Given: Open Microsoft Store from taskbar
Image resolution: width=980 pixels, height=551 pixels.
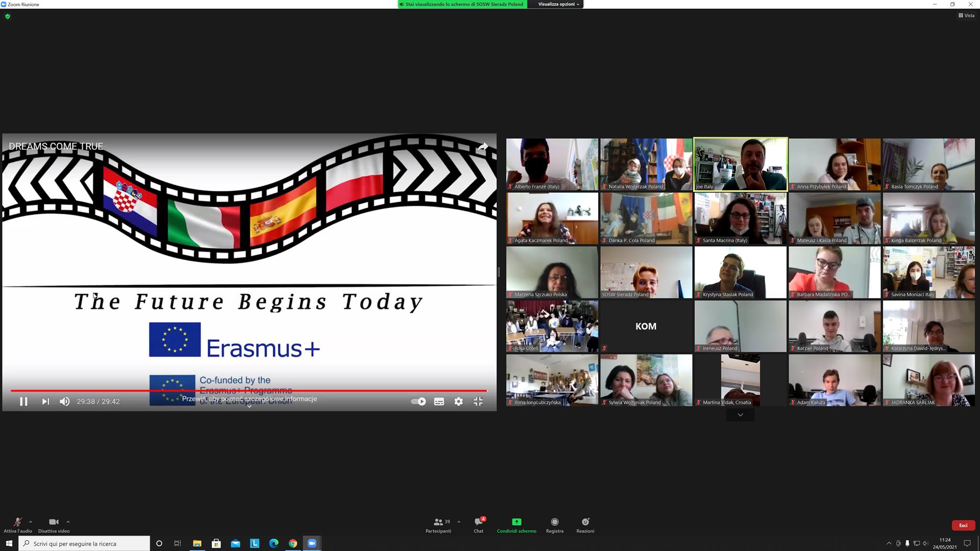Looking at the screenshot, I should tap(216, 543).
